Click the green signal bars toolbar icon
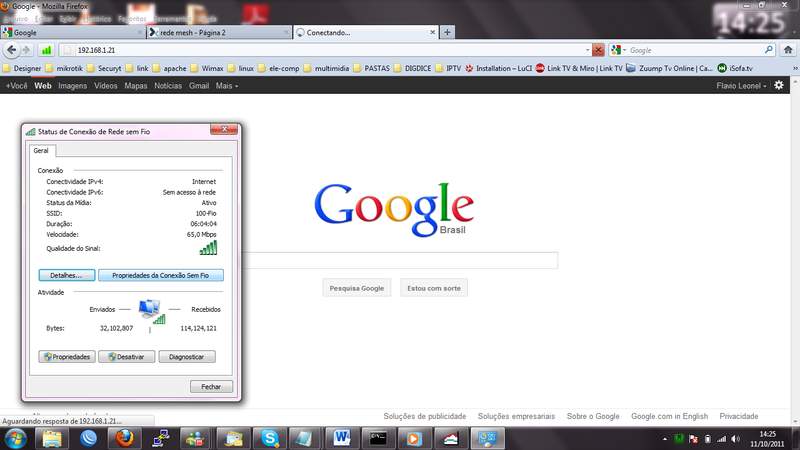The image size is (800, 450). click(46, 50)
